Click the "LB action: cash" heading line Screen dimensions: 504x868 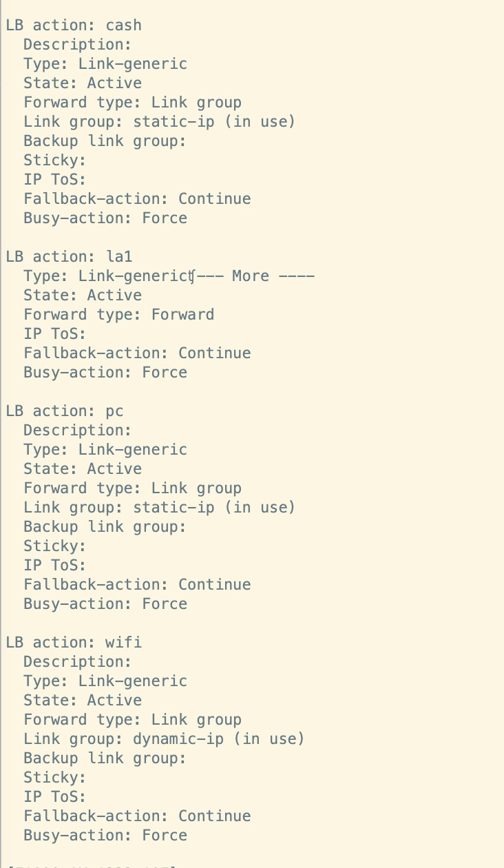click(x=74, y=25)
